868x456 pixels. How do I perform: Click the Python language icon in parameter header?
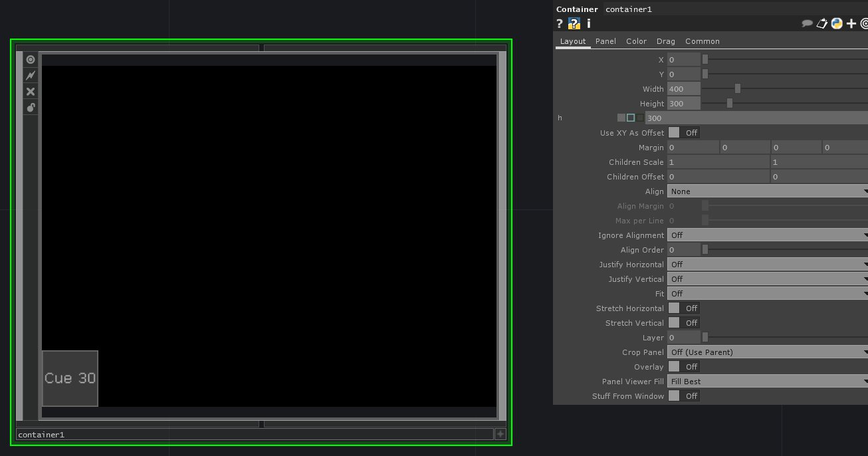(x=837, y=24)
